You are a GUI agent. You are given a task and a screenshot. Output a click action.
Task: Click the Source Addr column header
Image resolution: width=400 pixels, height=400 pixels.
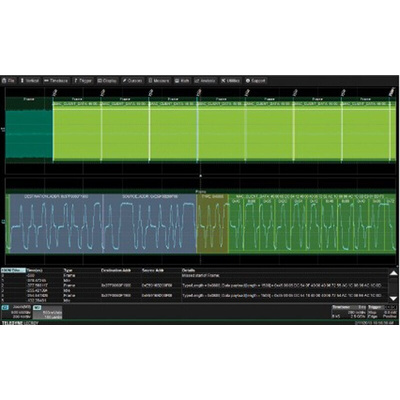click(153, 270)
